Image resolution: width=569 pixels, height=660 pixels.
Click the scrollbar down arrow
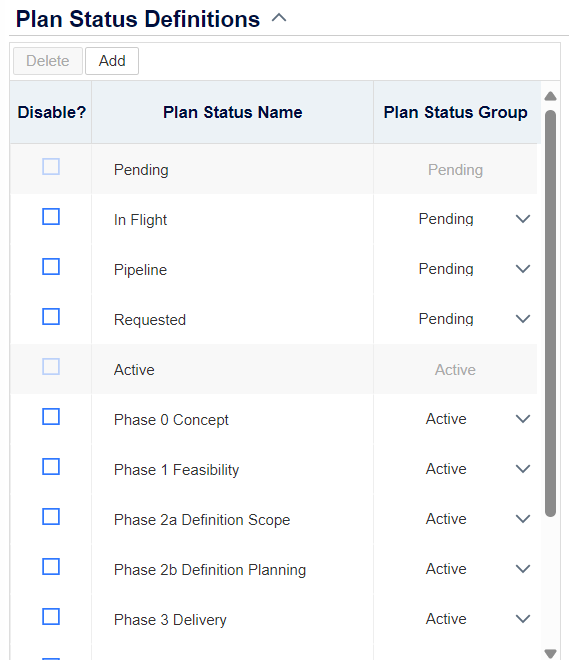(x=550, y=653)
